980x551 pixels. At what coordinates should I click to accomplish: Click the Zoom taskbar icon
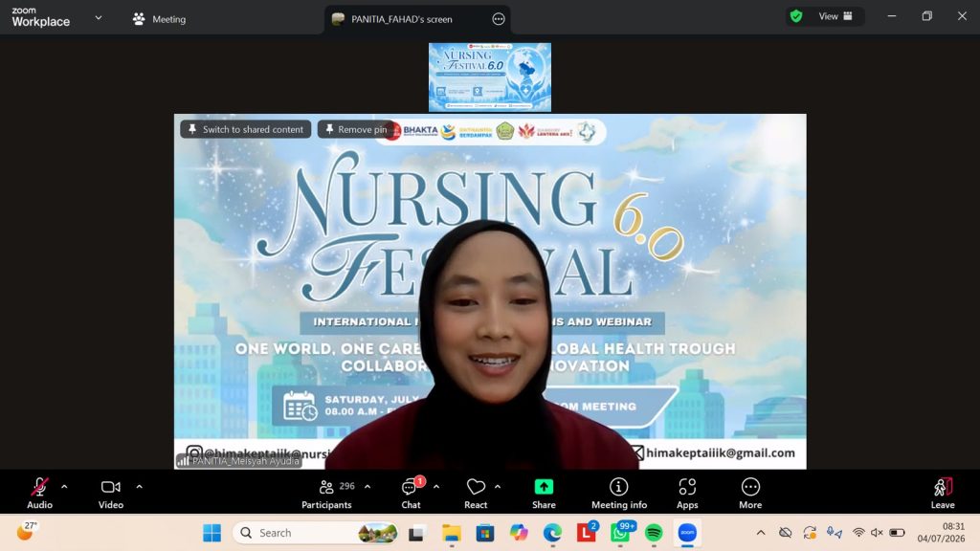click(x=687, y=533)
